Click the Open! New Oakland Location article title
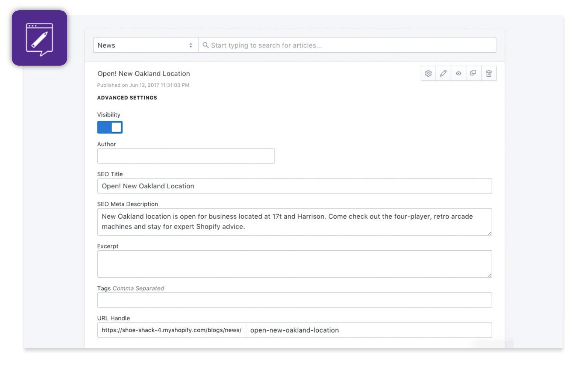The image size is (588, 372). 144,74
